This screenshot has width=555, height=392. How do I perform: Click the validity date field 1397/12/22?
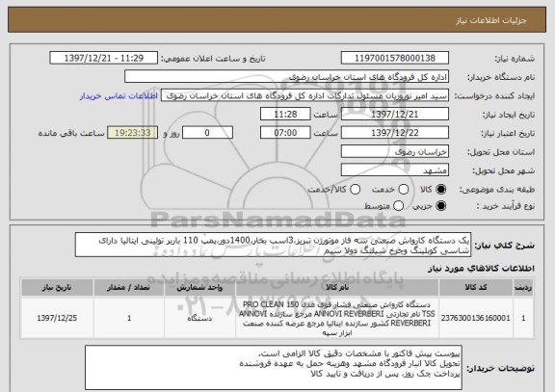pos(395,133)
